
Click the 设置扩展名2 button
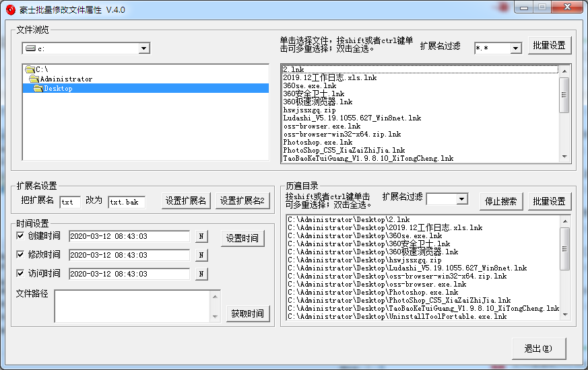pos(242,200)
